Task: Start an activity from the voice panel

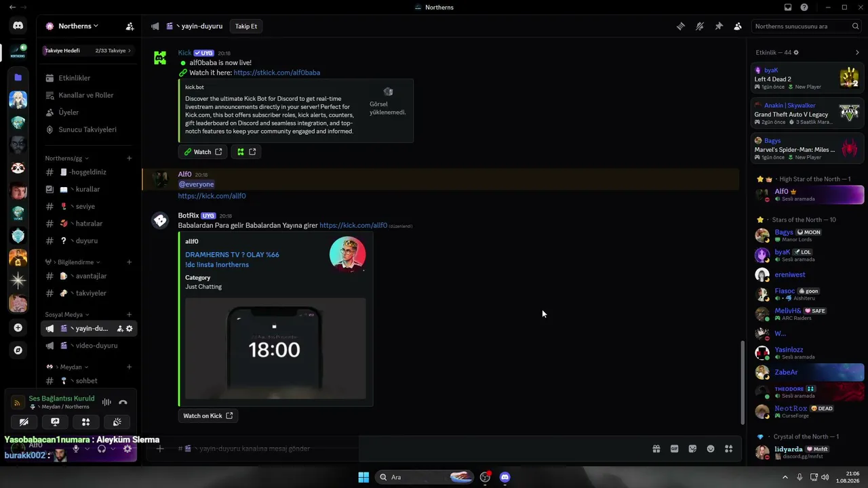Action: tap(85, 422)
